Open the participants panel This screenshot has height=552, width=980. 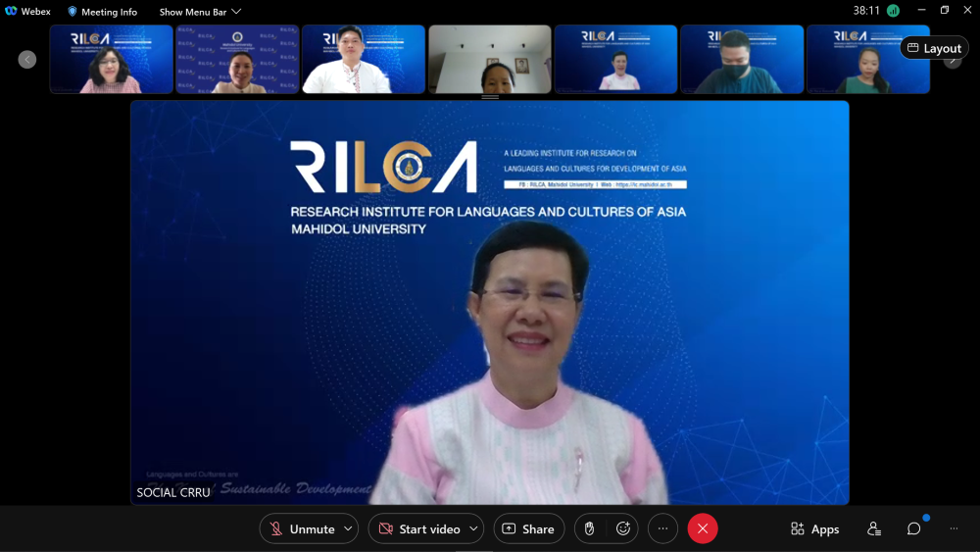click(x=873, y=528)
